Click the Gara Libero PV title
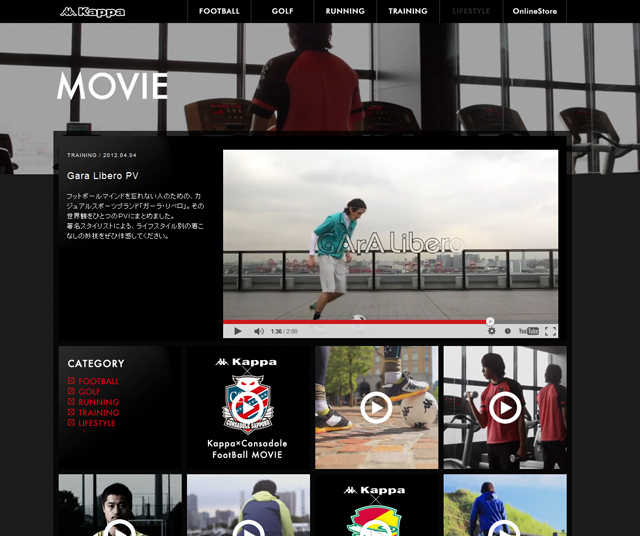The width and height of the screenshot is (640, 536). click(x=102, y=176)
